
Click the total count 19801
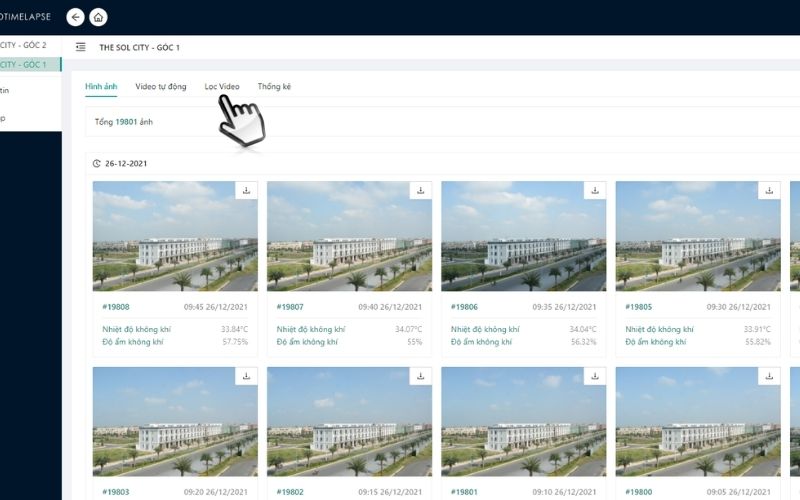pos(126,122)
